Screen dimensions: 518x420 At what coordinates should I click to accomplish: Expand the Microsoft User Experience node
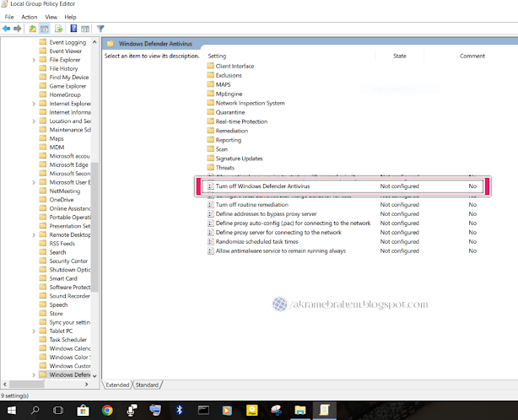coord(34,182)
